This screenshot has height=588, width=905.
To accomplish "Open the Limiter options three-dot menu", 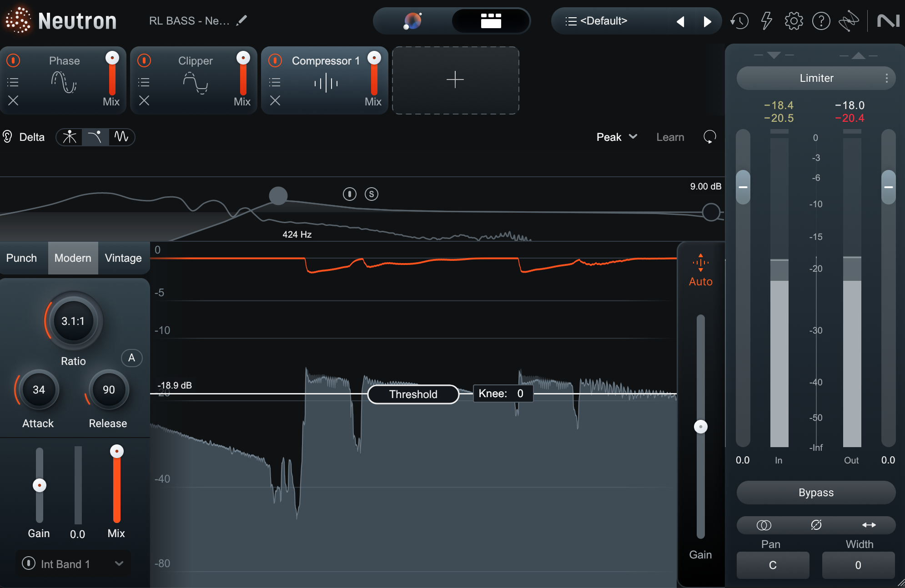I will pos(886,78).
